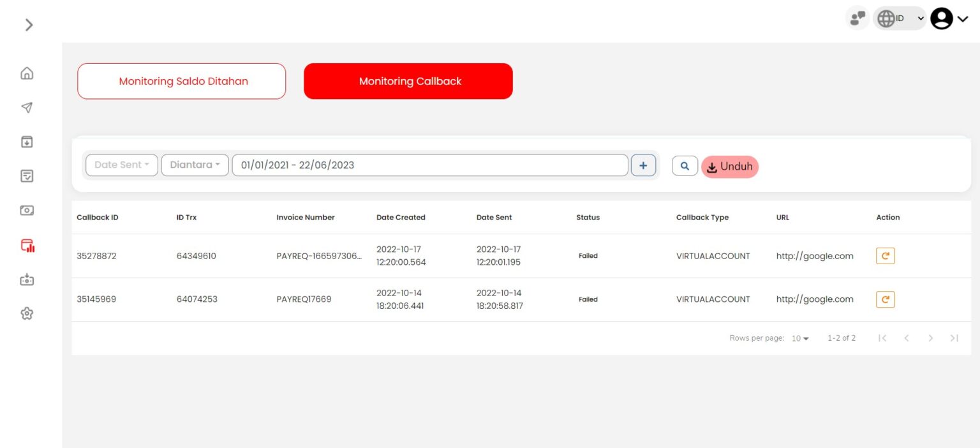Image resolution: width=980 pixels, height=448 pixels.
Task: Click the support chat icon near the top right
Action: (857, 18)
